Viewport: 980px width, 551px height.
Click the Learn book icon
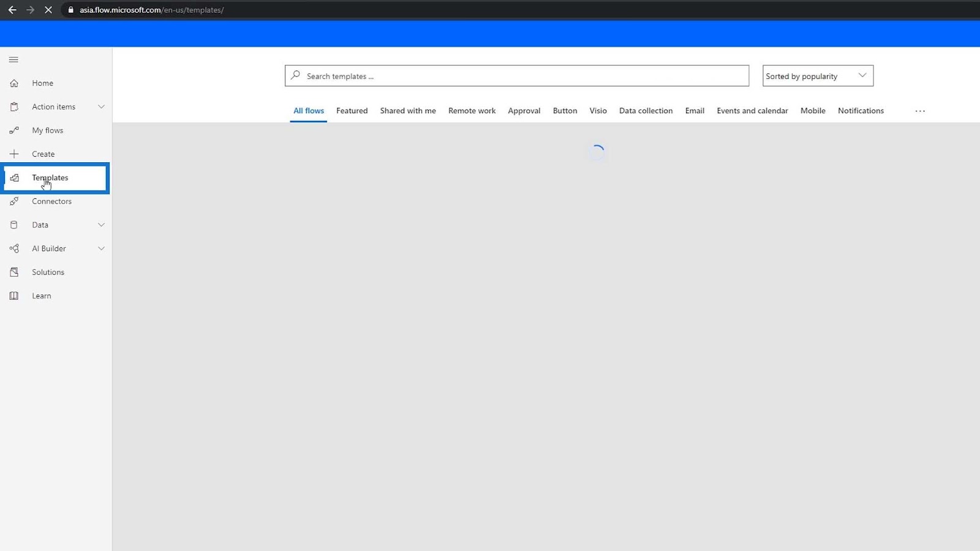[x=14, y=296]
